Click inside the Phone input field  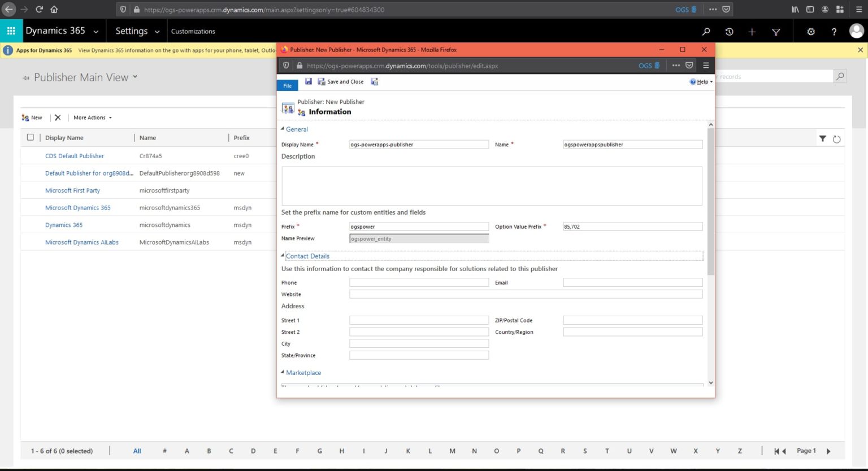pyautogui.click(x=419, y=282)
